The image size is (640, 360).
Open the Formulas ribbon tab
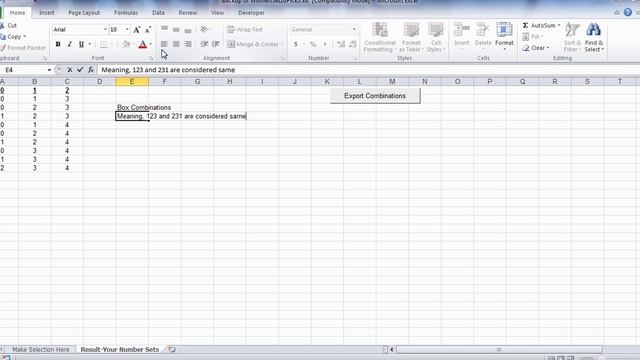(126, 13)
